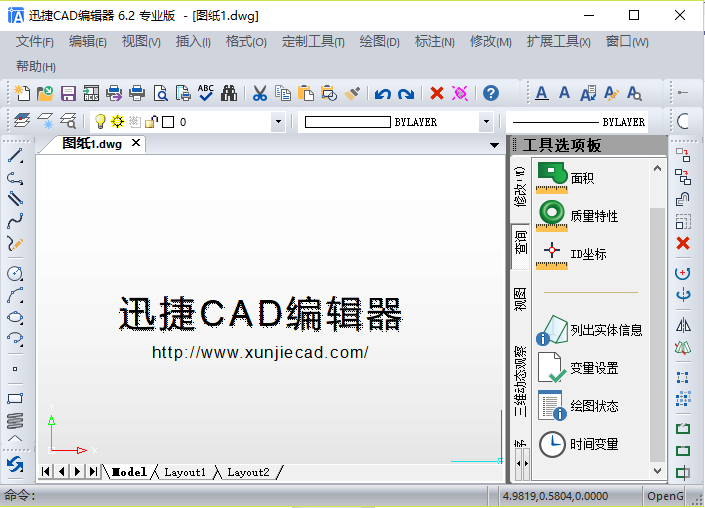This screenshot has width=705, height=508.
Task: Click the New drawing icon
Action: [x=22, y=93]
